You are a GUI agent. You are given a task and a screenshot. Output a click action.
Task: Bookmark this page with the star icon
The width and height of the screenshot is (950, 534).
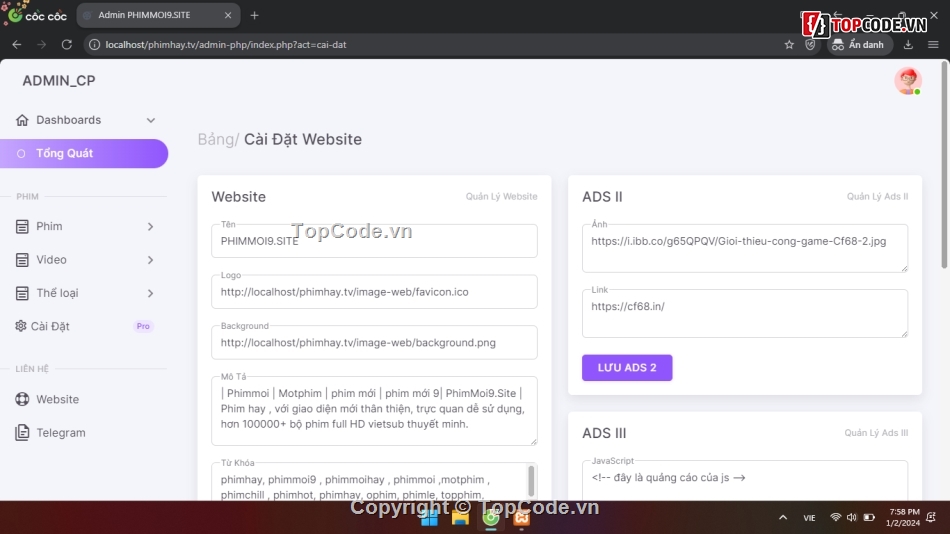pyautogui.click(x=789, y=45)
